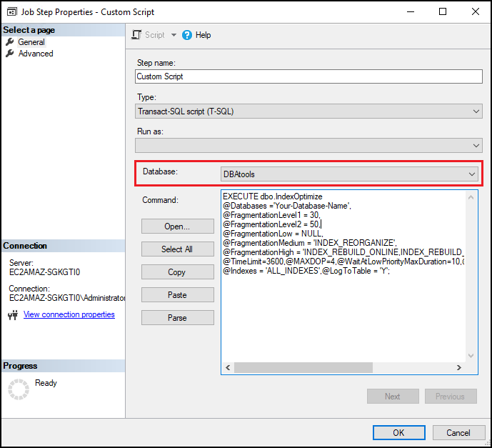Click the horizontal scrollbar of command box
The height and width of the screenshot is (448, 492).
tap(343, 368)
